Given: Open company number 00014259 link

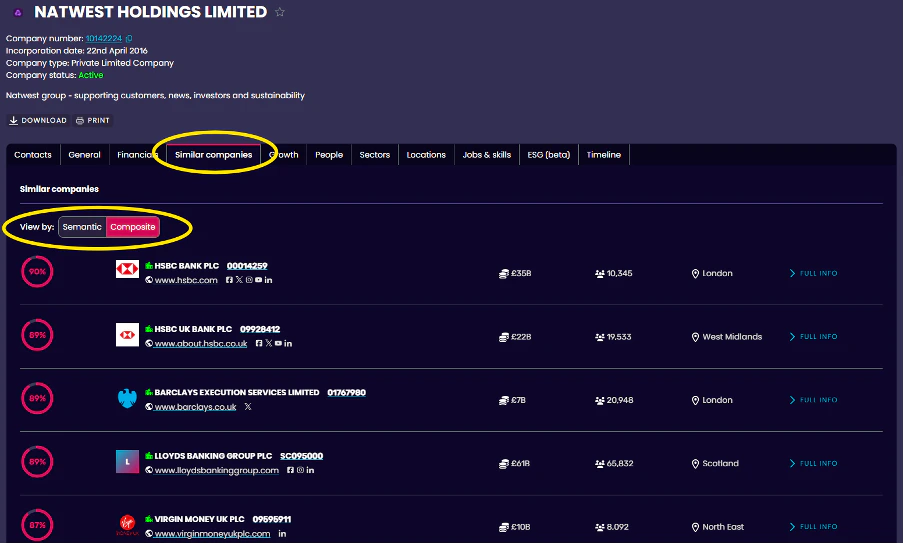Looking at the screenshot, I should (247, 266).
